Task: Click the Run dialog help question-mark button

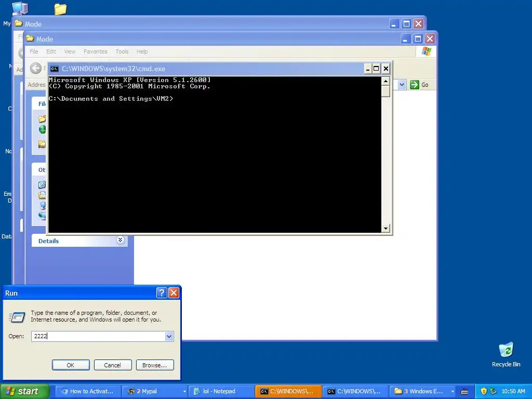Action: point(162,293)
